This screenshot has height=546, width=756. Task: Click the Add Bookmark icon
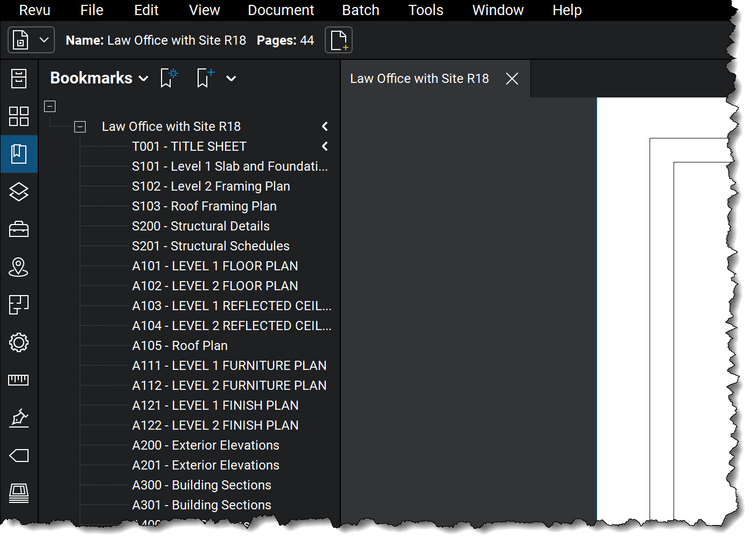(x=204, y=78)
